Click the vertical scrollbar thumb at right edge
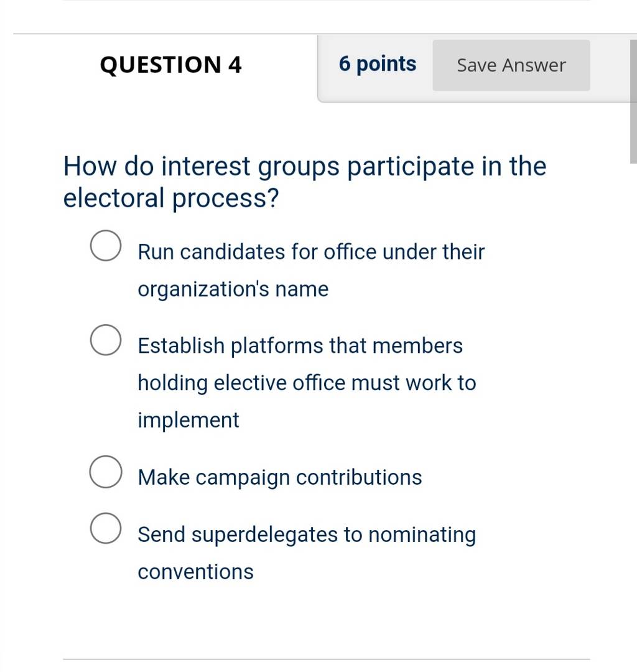The height and width of the screenshot is (672, 637). [x=633, y=101]
